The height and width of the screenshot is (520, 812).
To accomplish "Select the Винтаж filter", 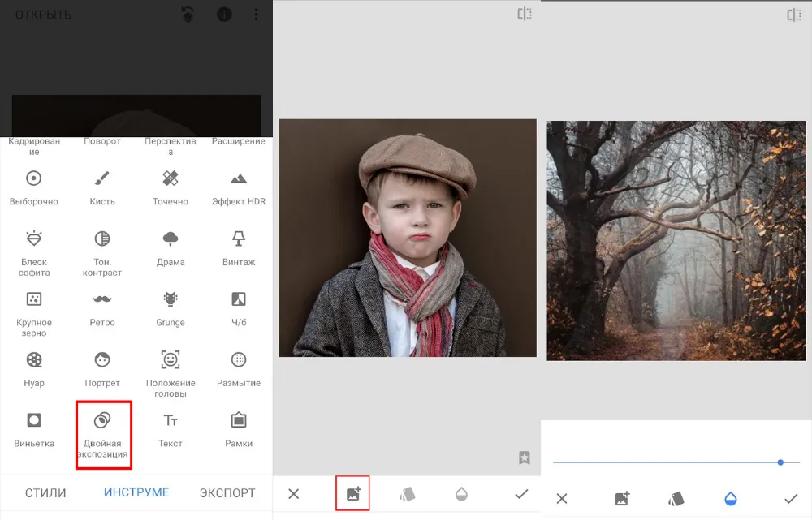I will [x=239, y=247].
